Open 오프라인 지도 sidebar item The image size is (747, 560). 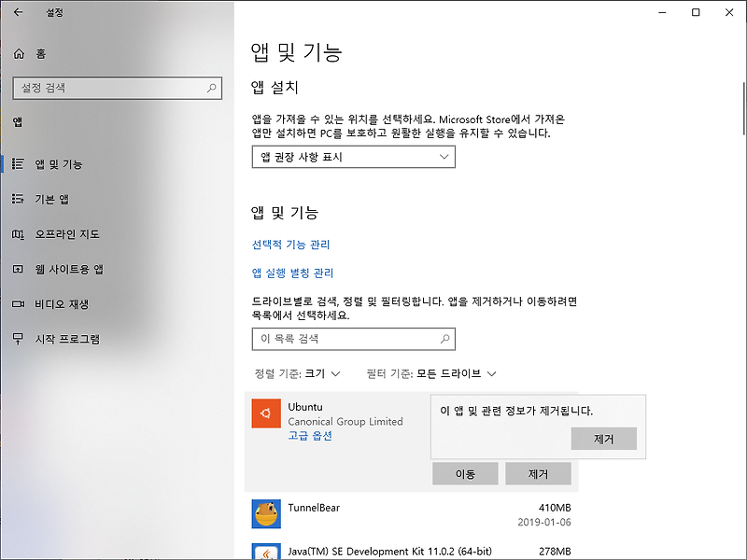(117, 234)
